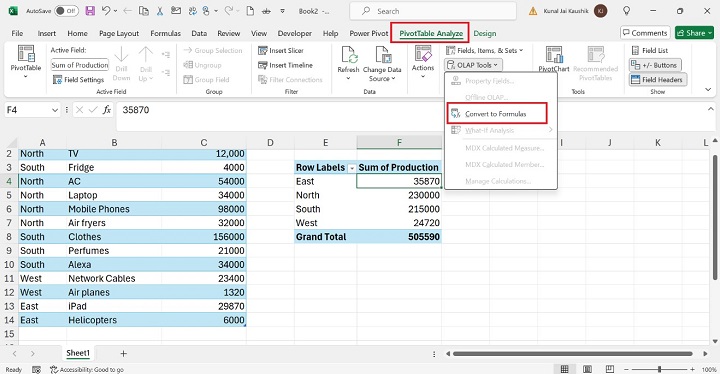Open the Row Labels filter dropdown
720x374 pixels.
pyautogui.click(x=352, y=168)
